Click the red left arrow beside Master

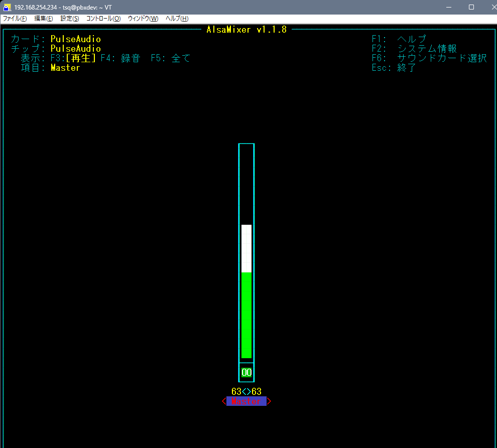[224, 401]
